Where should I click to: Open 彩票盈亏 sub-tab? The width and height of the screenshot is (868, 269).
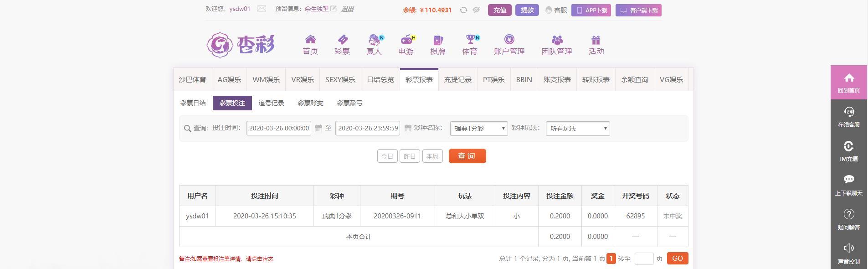350,103
